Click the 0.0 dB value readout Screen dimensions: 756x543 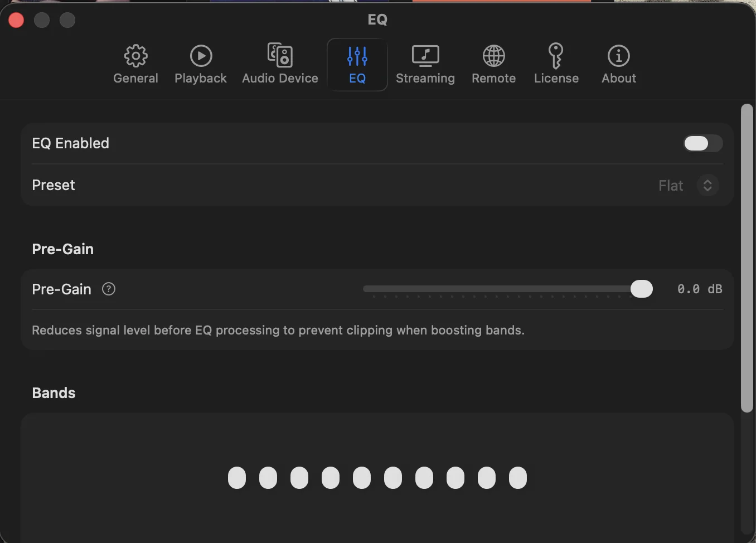[699, 289]
